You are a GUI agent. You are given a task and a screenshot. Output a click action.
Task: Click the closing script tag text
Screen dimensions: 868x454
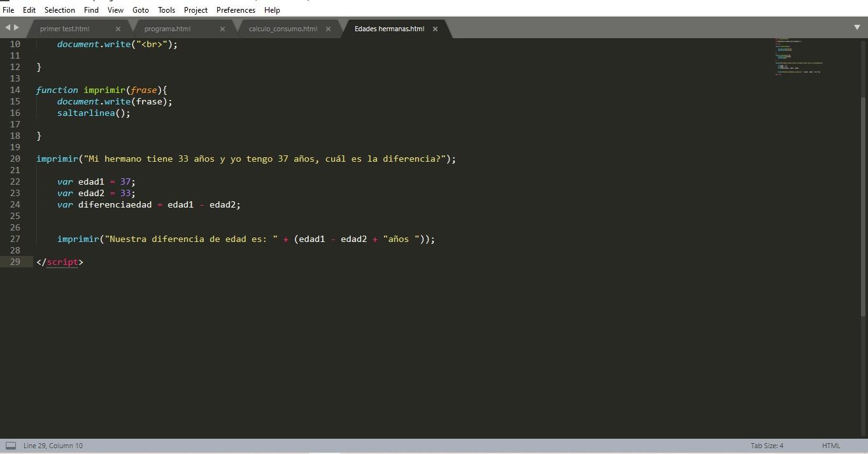tap(60, 262)
